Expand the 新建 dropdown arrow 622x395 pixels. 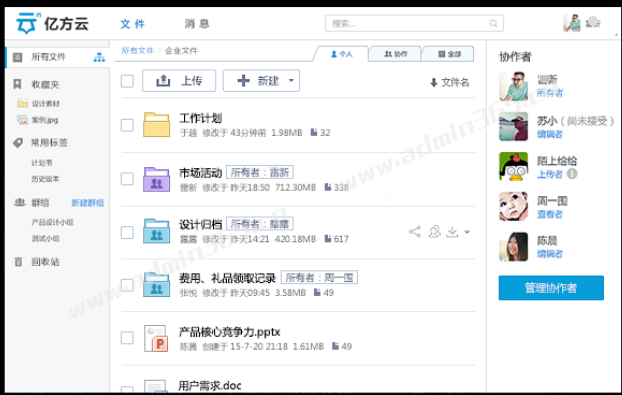[291, 81]
